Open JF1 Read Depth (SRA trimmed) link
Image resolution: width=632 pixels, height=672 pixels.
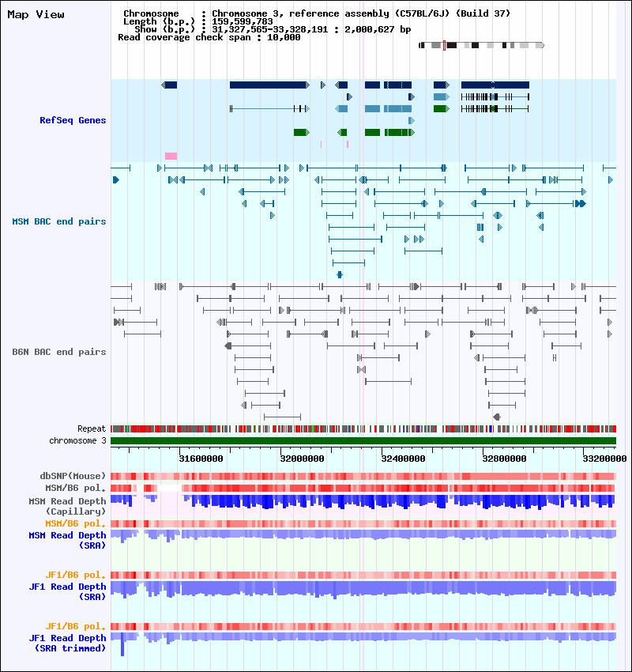pyautogui.click(x=68, y=644)
